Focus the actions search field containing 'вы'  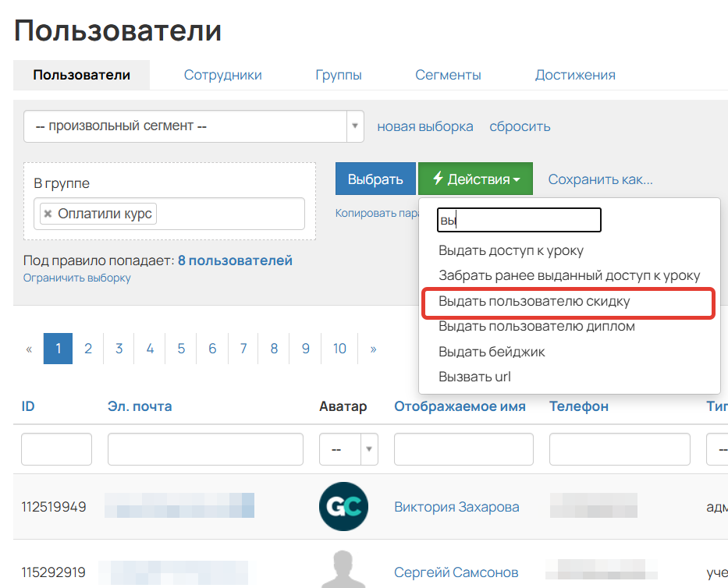(519, 220)
